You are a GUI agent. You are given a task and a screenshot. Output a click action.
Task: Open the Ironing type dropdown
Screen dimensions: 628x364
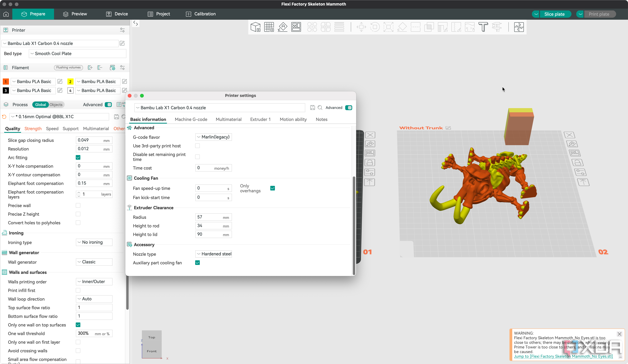[x=94, y=242]
